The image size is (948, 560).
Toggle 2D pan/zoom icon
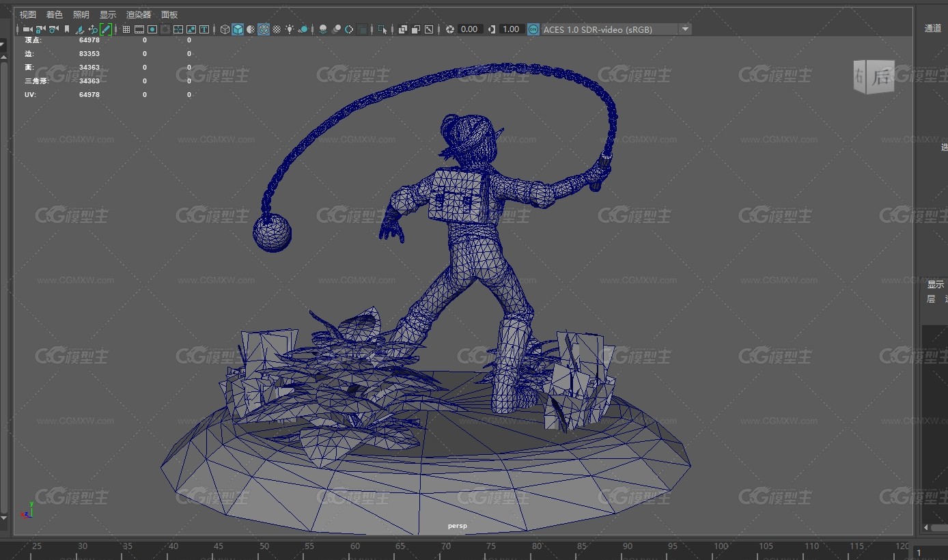(93, 29)
